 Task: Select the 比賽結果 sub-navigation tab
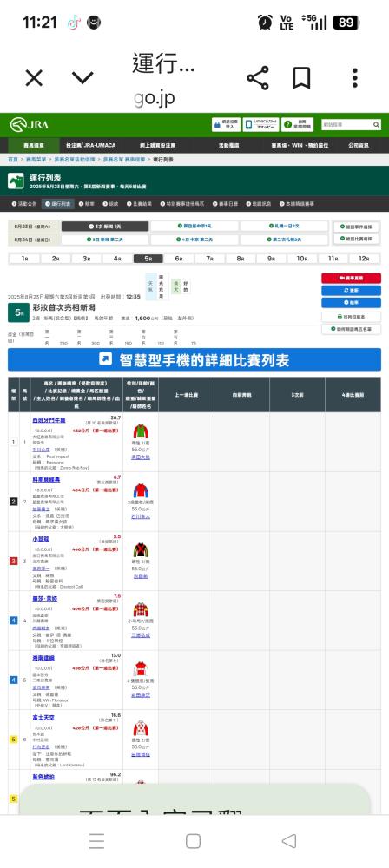139,204
